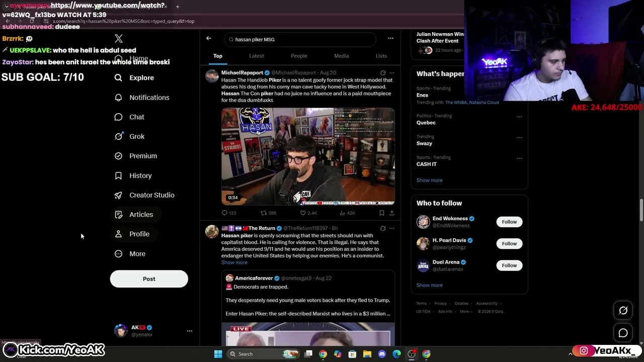Show more accounts to follow

click(x=430, y=286)
